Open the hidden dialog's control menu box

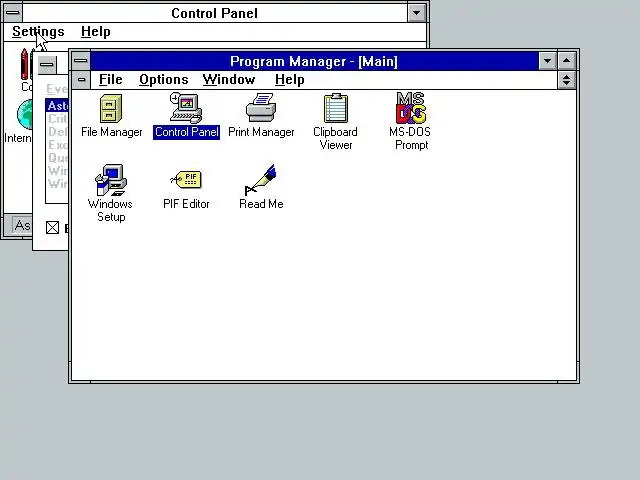tap(47, 64)
